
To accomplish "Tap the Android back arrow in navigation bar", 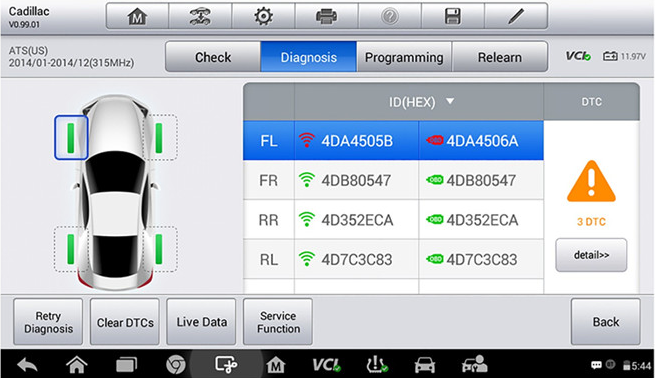I will [x=27, y=365].
